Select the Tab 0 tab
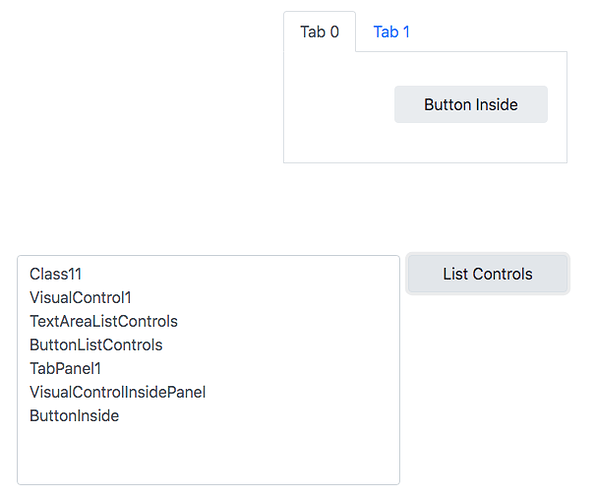This screenshot has height=500, width=596. pos(320,32)
